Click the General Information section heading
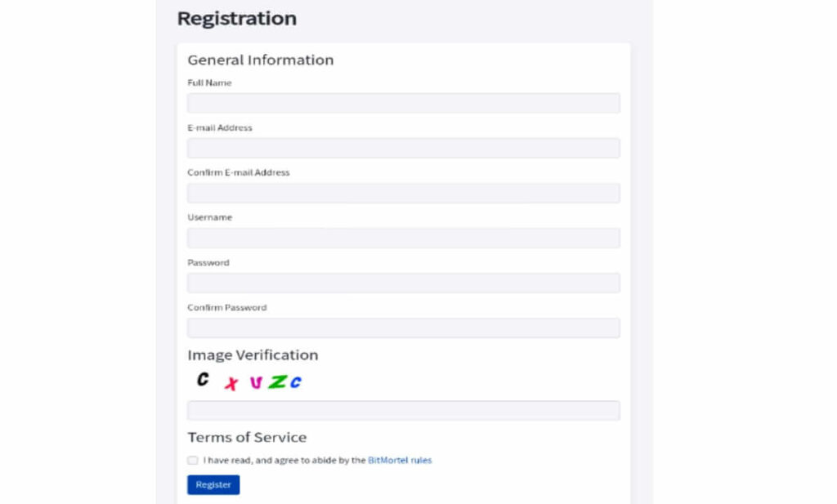 click(261, 60)
